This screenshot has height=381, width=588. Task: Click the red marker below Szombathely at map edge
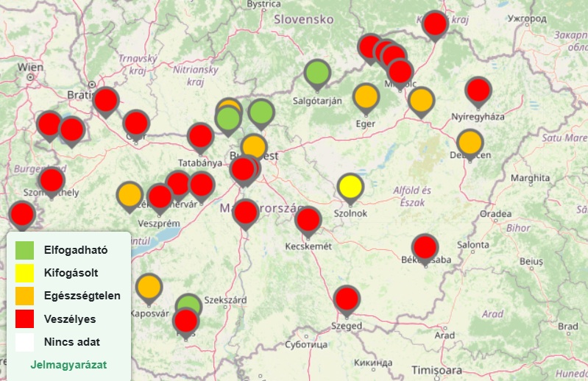[22, 216]
